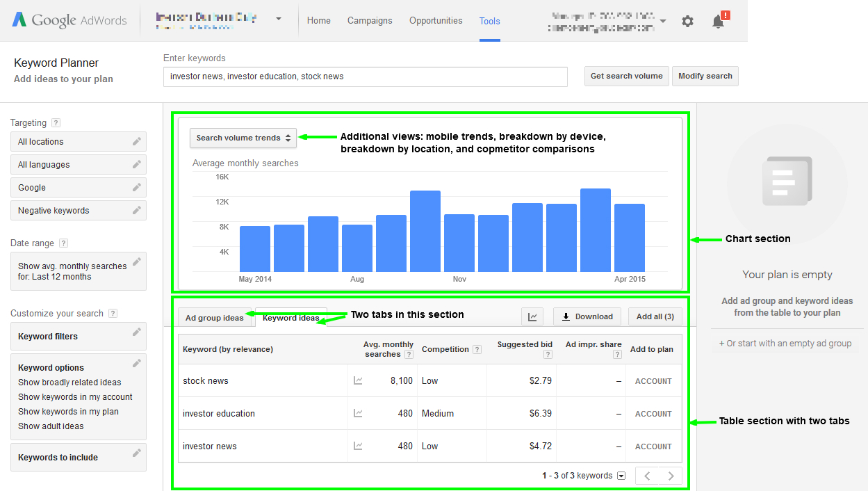Image resolution: width=868 pixels, height=491 pixels.
Task: Click the Get search volume button
Action: (626, 76)
